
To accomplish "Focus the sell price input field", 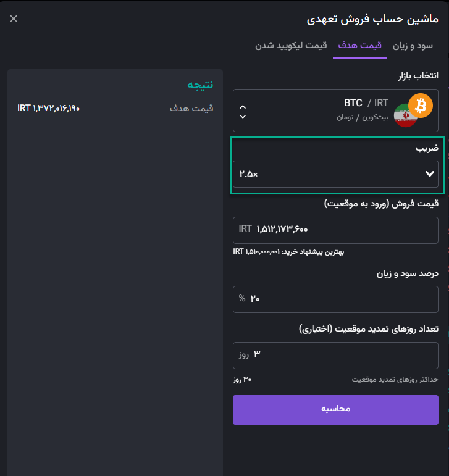I will pyautogui.click(x=335, y=230).
